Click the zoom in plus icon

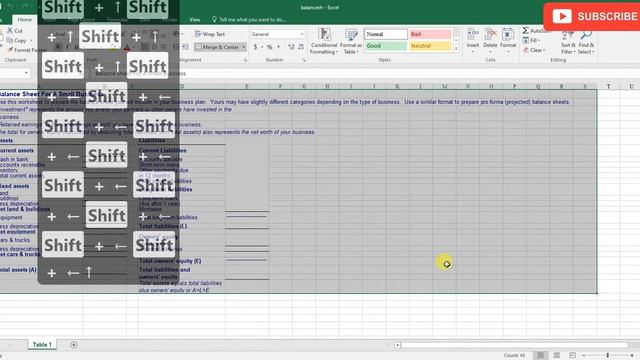click(632, 356)
